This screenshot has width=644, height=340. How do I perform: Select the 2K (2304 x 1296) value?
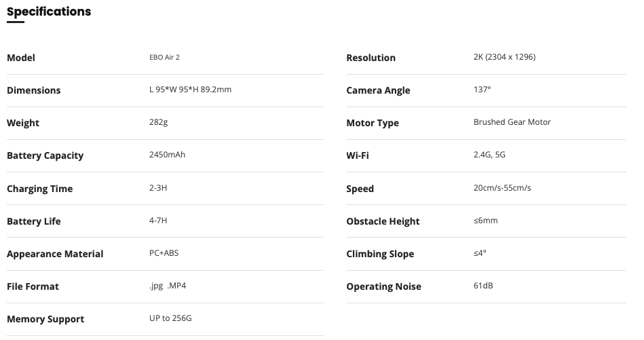pos(504,57)
